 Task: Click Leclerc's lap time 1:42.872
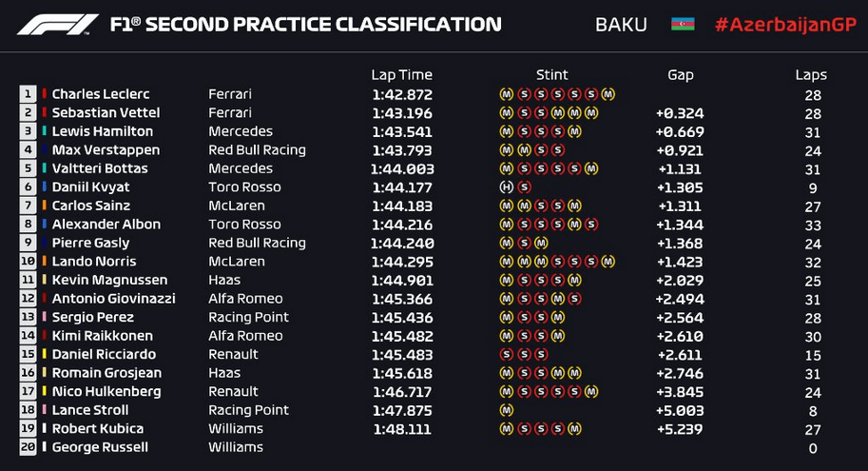[402, 95]
